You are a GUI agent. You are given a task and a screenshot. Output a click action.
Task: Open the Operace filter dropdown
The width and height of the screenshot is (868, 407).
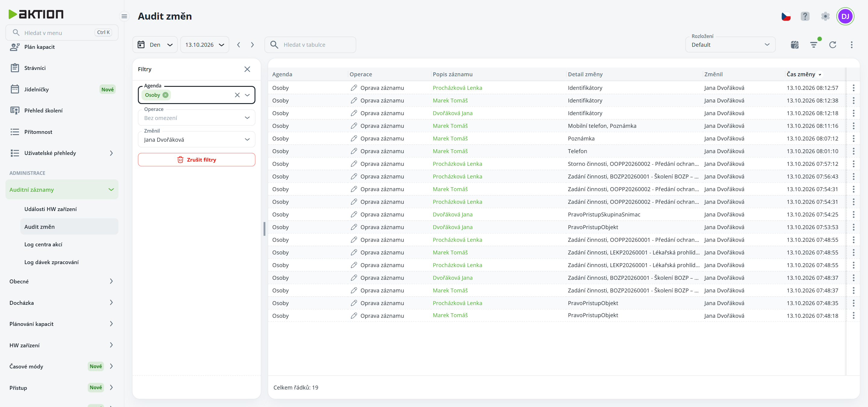pos(197,118)
